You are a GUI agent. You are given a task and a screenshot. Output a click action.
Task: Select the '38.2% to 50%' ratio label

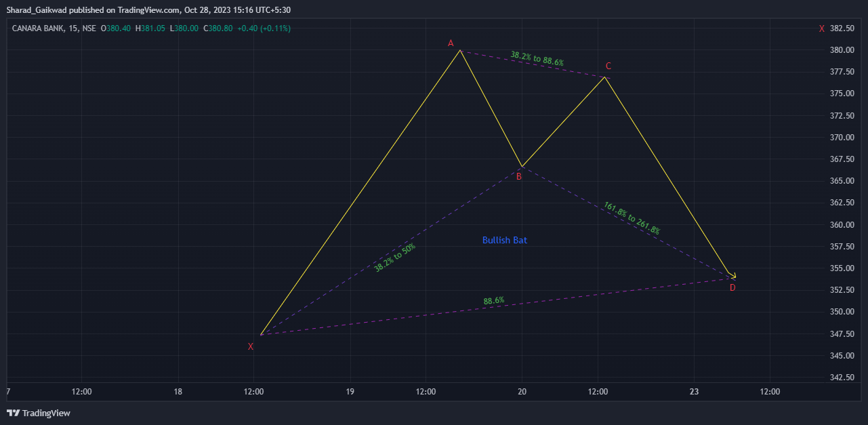tap(395, 258)
